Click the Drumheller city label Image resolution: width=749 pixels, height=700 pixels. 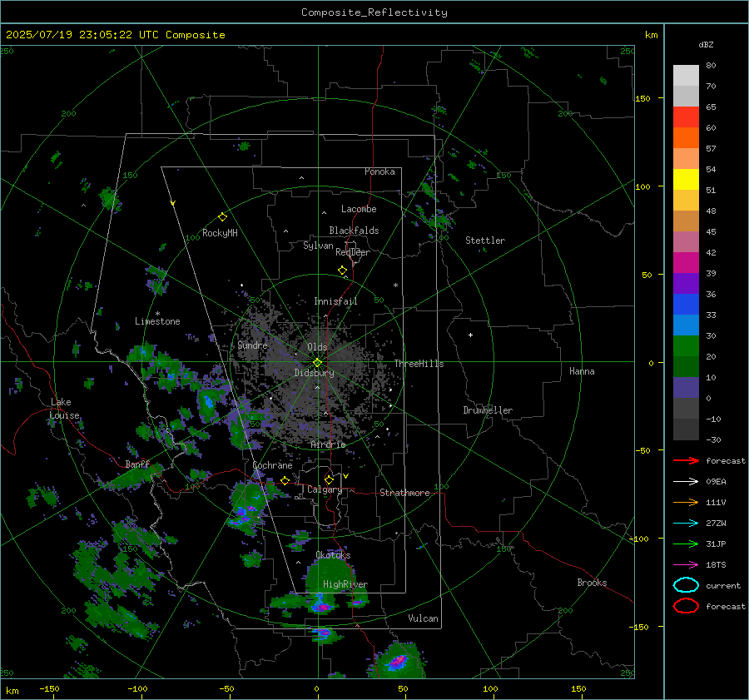pos(488,410)
